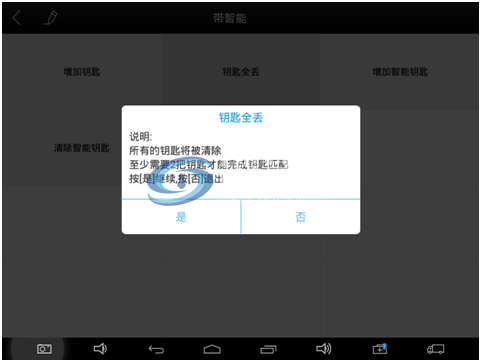Open the diagnostic toolkit icon with badge
The width and height of the screenshot is (481, 362).
380,349
